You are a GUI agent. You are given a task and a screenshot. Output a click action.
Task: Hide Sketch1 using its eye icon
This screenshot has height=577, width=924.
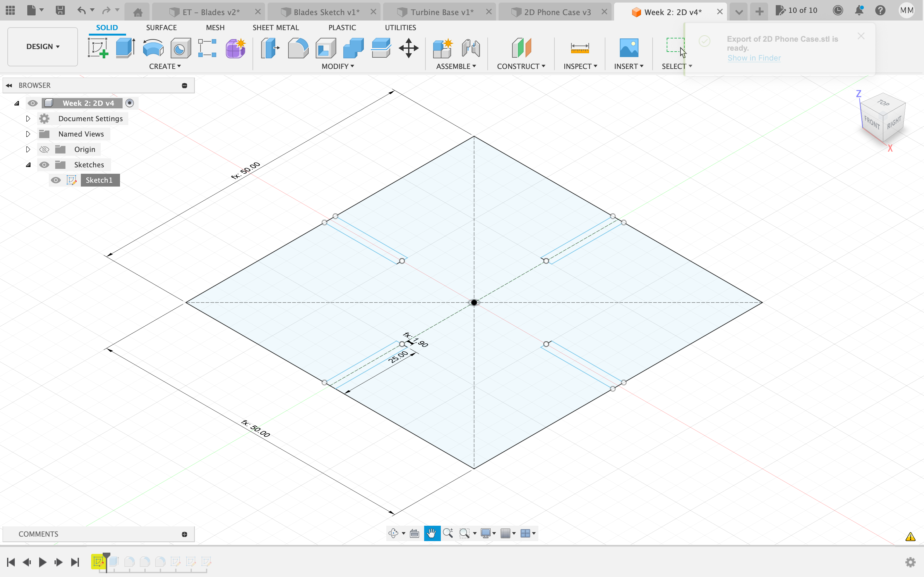tap(56, 180)
